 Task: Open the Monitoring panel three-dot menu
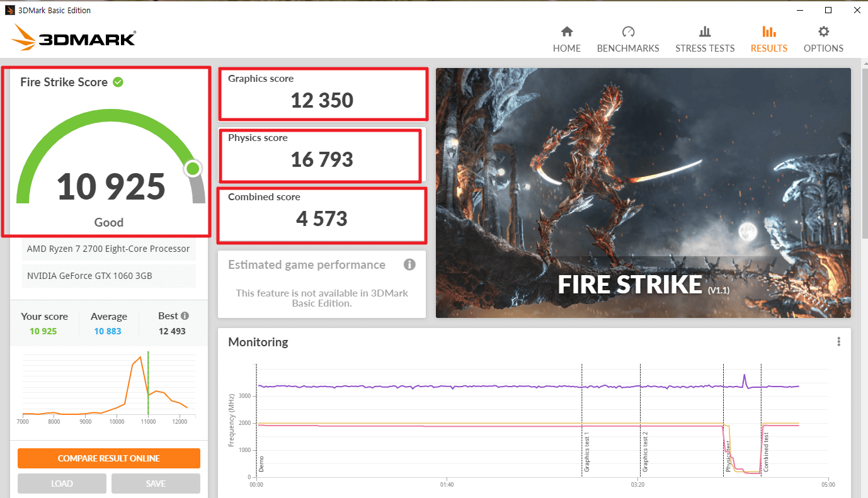click(x=839, y=342)
